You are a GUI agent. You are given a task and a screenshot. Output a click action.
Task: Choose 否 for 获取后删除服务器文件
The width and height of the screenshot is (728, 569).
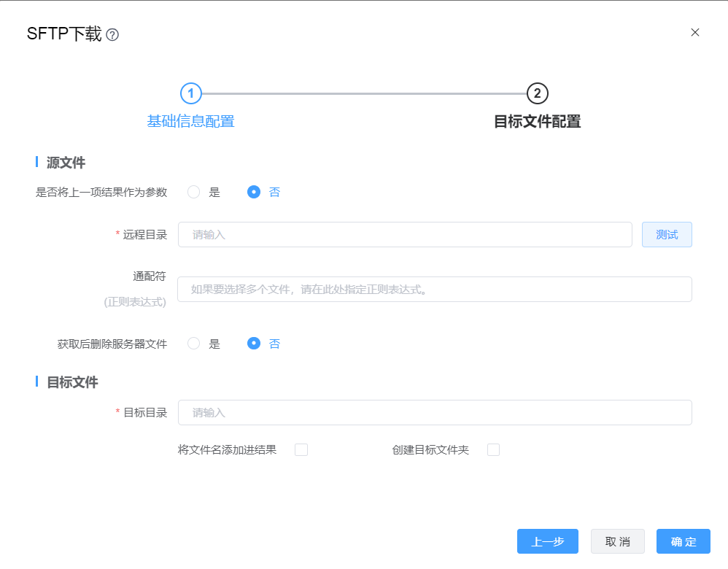click(254, 344)
